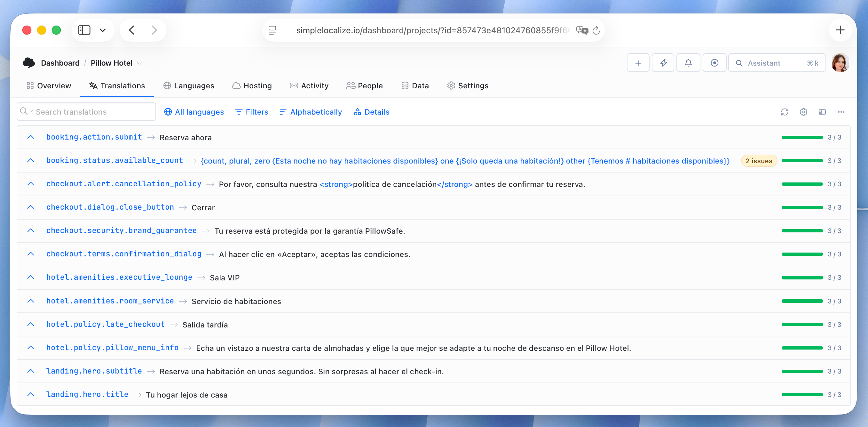The image size is (868, 427).
Task: Click the hotel.amenities.room_service key
Action: (x=110, y=301)
